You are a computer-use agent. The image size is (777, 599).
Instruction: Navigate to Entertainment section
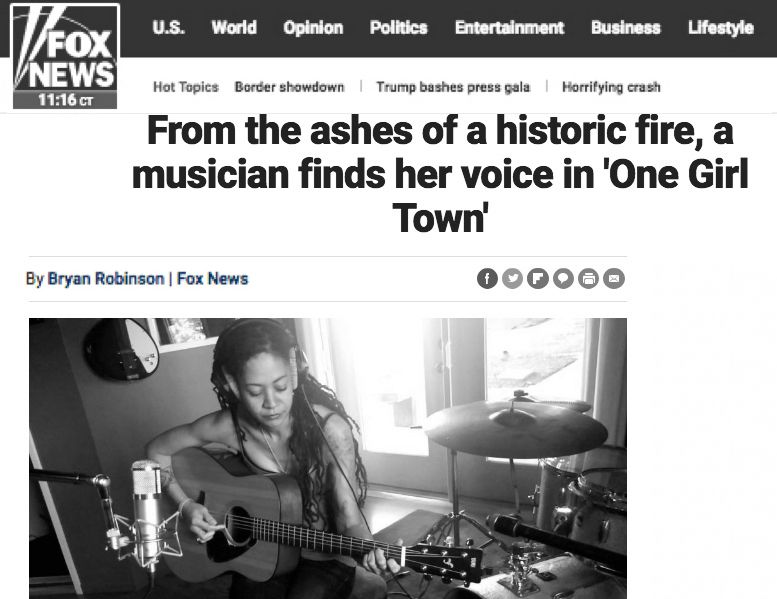[x=509, y=27]
